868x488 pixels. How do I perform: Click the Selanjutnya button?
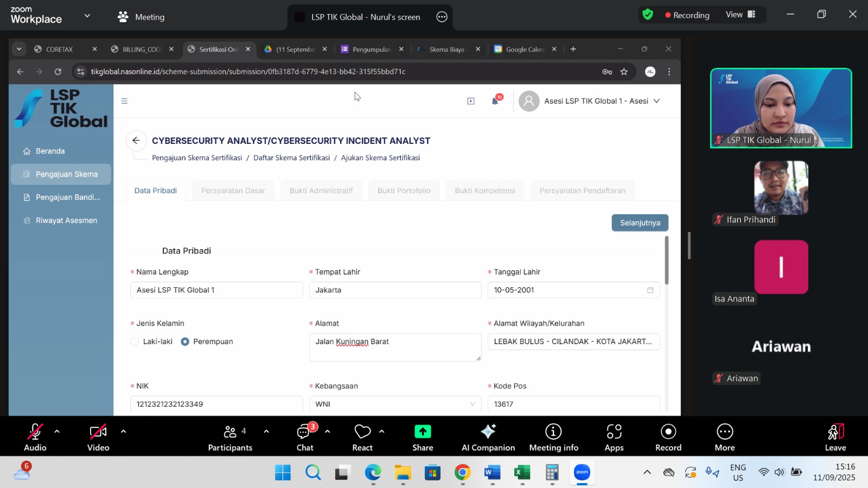pos(640,223)
